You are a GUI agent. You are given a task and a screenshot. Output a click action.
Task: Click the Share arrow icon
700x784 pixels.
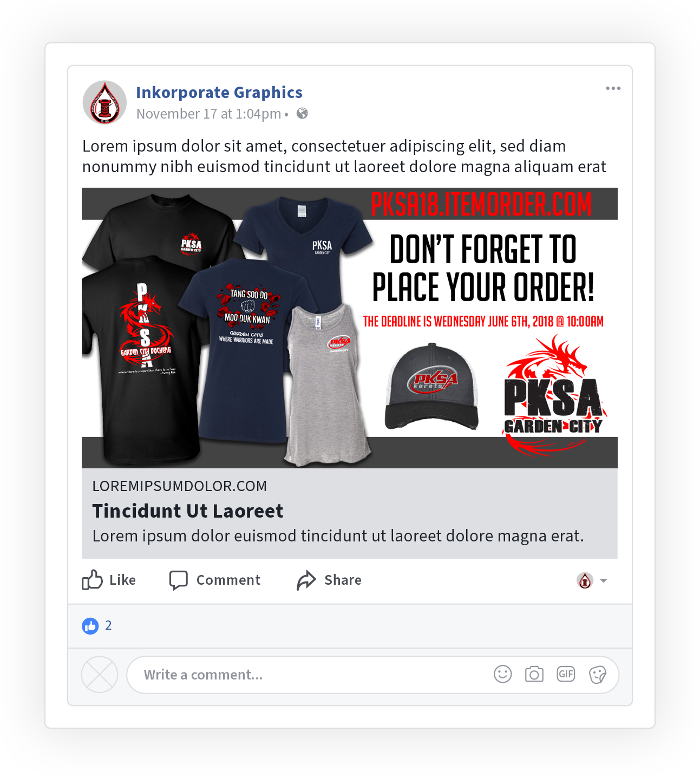point(306,580)
